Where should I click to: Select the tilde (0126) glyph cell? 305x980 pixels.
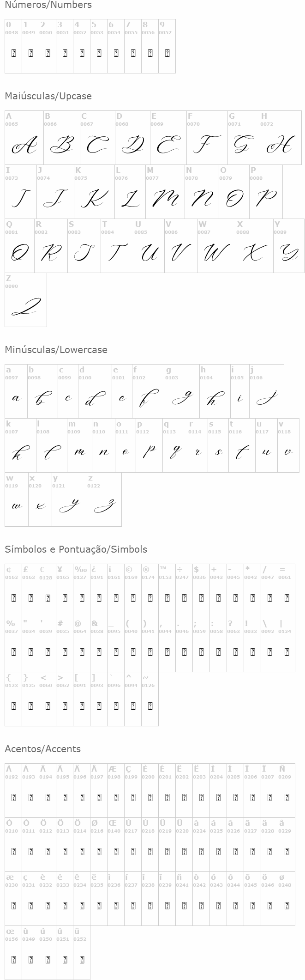tap(150, 706)
